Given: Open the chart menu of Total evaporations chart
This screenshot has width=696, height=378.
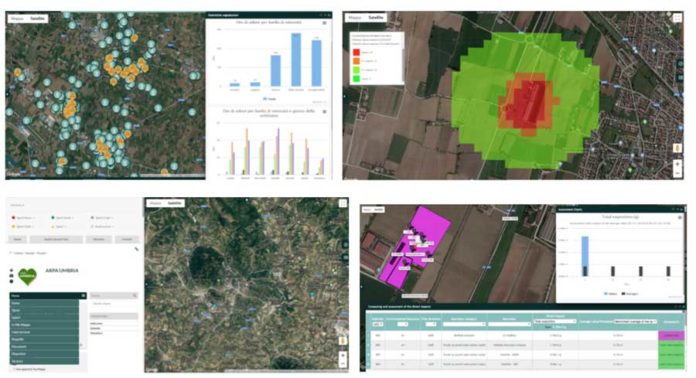Looking at the screenshot, I should click(x=680, y=217).
